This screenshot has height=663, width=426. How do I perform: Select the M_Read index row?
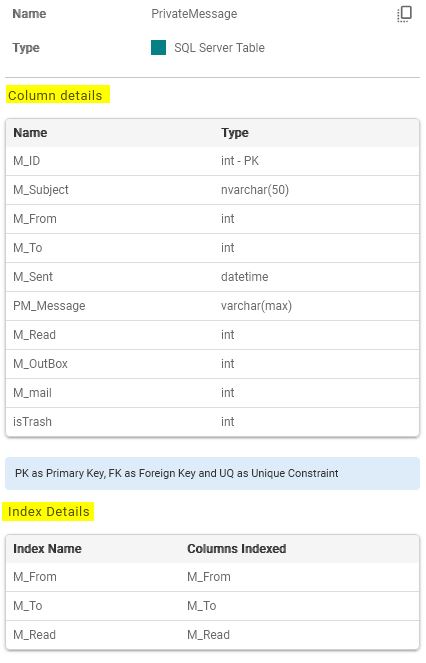[x=212, y=635]
